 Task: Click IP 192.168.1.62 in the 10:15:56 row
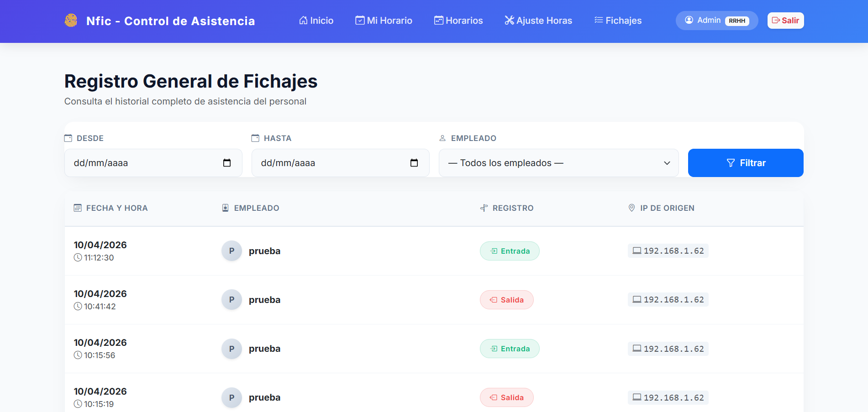[x=668, y=349]
